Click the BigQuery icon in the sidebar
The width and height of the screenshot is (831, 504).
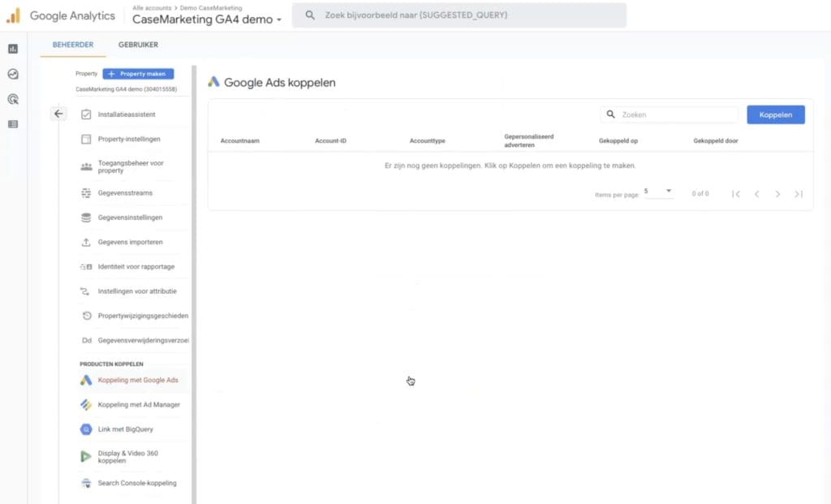pyautogui.click(x=86, y=429)
